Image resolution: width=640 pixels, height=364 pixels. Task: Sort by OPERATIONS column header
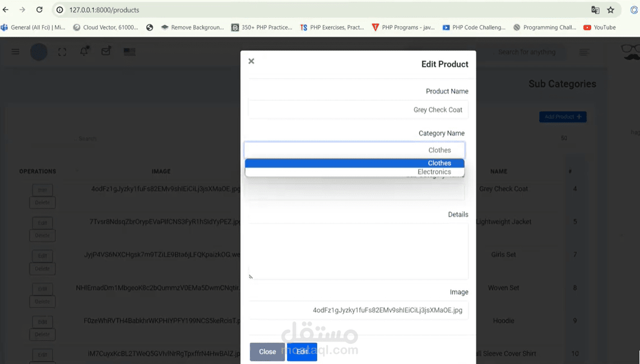(38, 171)
